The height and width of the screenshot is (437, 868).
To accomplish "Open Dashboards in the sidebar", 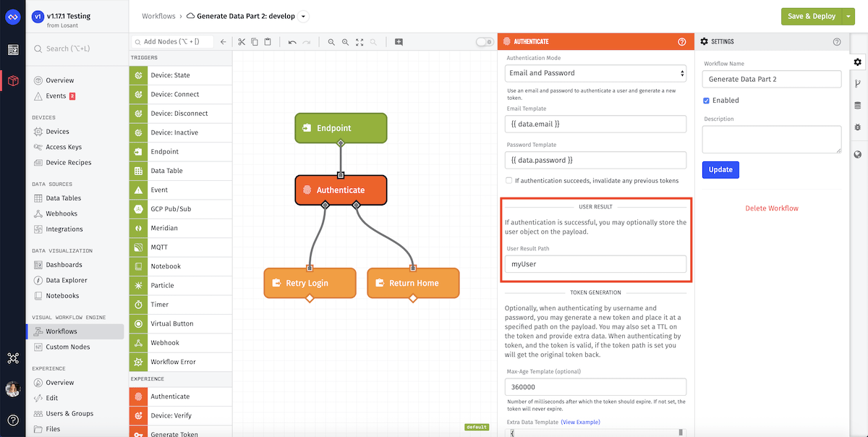I will [64, 265].
